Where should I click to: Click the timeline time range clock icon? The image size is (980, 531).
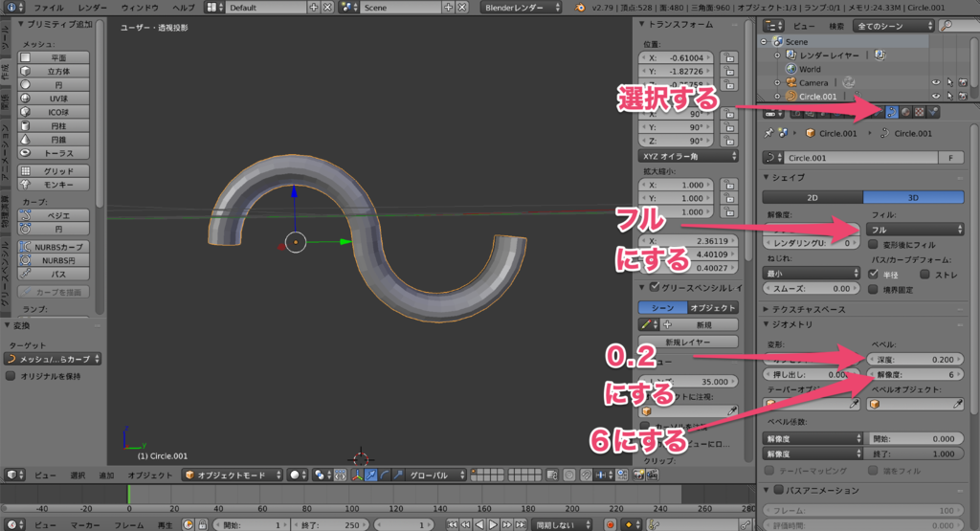tap(189, 524)
